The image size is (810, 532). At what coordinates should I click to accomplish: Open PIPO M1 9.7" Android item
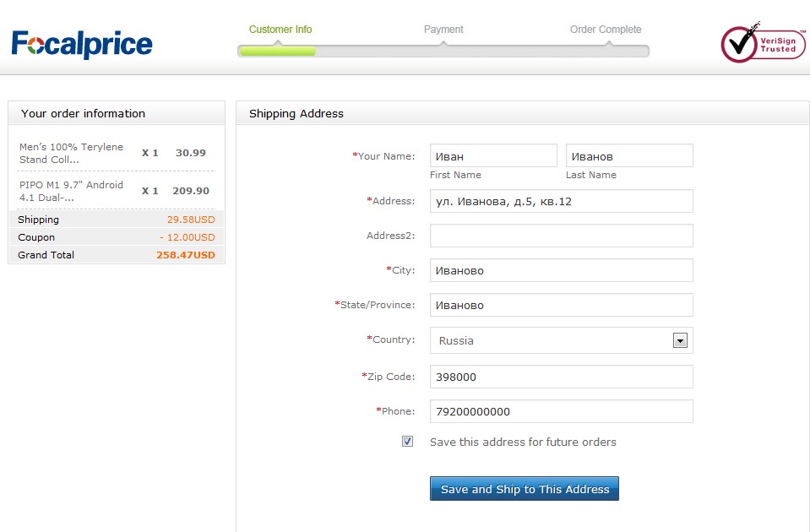point(72,191)
